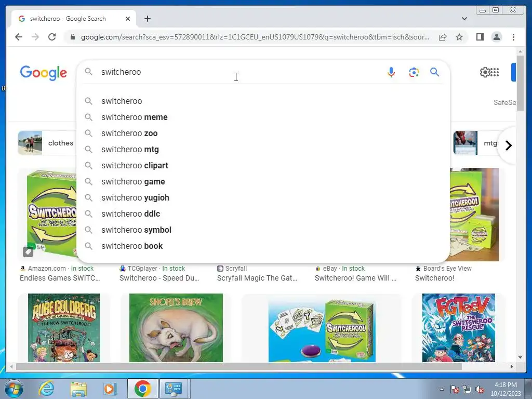Reload the current page

(52, 37)
